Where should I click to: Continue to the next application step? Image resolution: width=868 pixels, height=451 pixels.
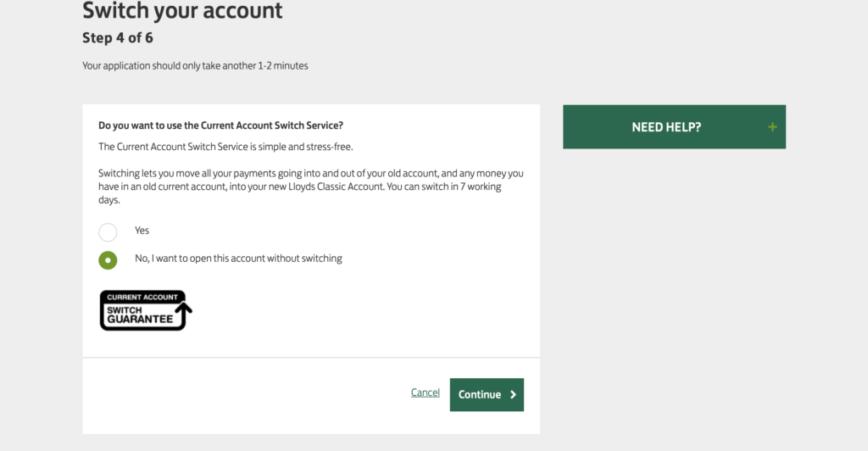[487, 394]
